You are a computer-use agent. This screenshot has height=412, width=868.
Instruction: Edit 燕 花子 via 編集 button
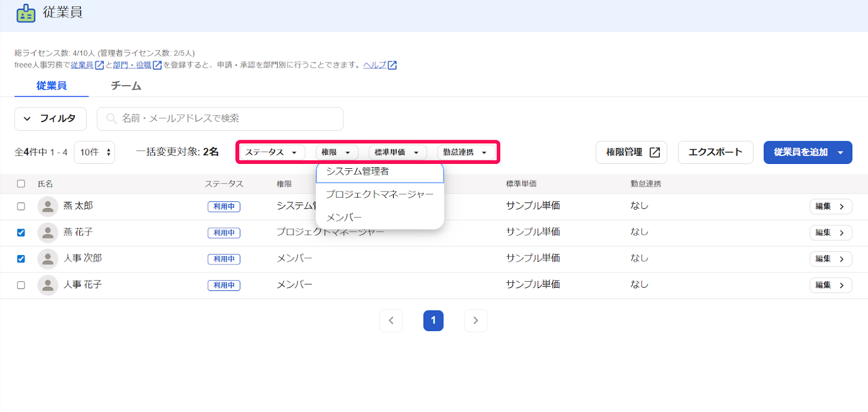click(x=831, y=232)
